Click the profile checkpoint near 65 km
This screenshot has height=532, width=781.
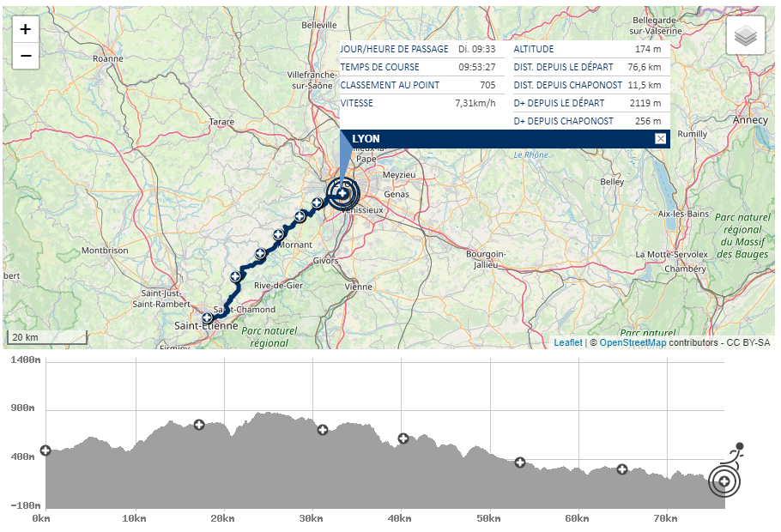(622, 469)
